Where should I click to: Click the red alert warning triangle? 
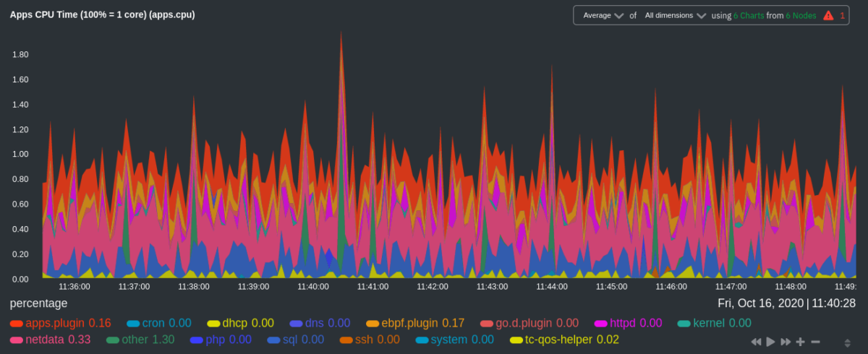[x=828, y=15]
